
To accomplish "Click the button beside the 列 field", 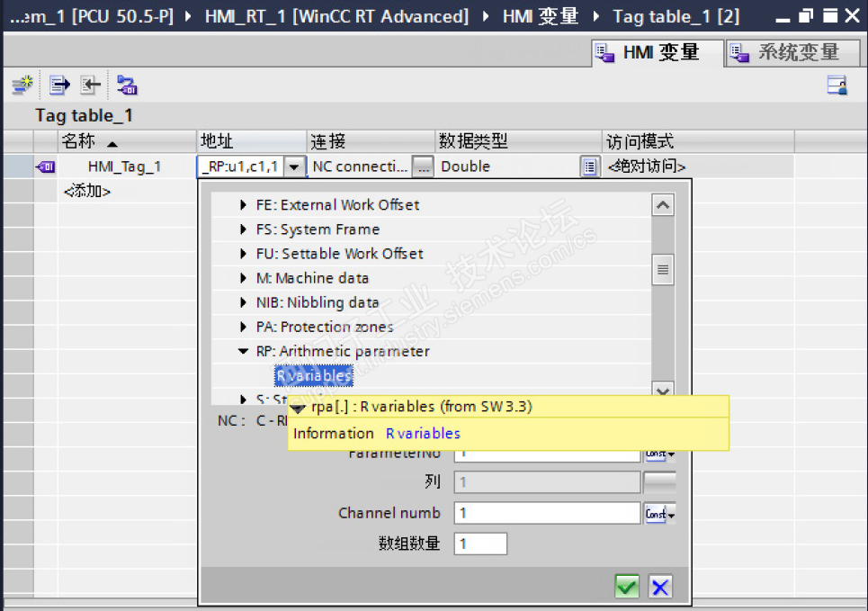I will click(x=659, y=482).
